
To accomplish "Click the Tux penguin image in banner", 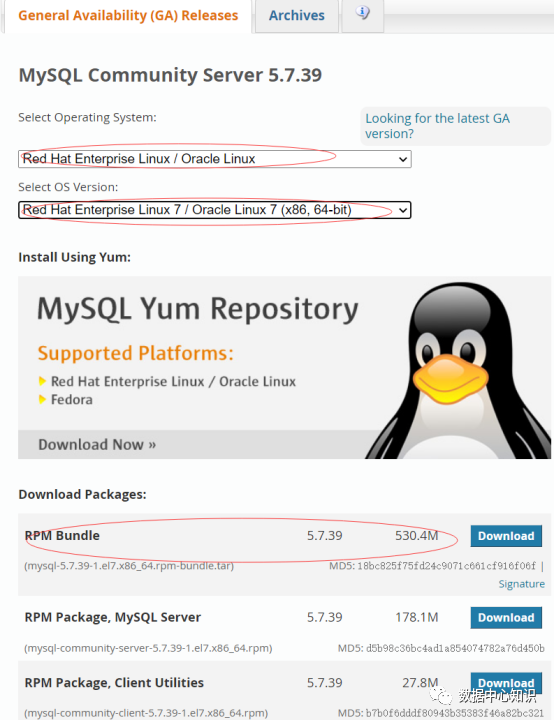I will (460, 371).
